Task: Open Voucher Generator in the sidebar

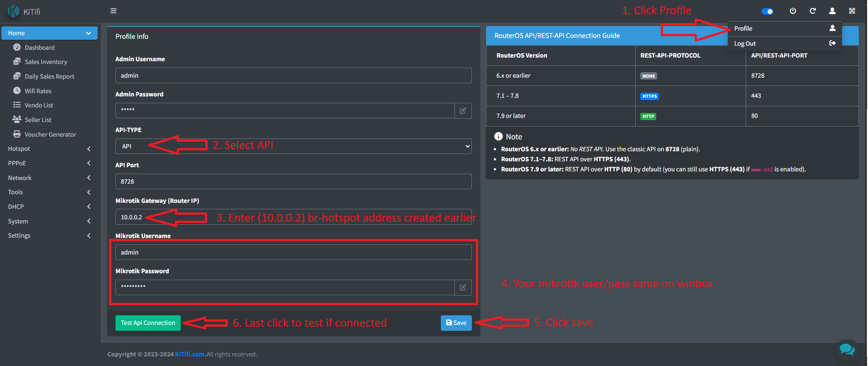Action: coord(50,134)
